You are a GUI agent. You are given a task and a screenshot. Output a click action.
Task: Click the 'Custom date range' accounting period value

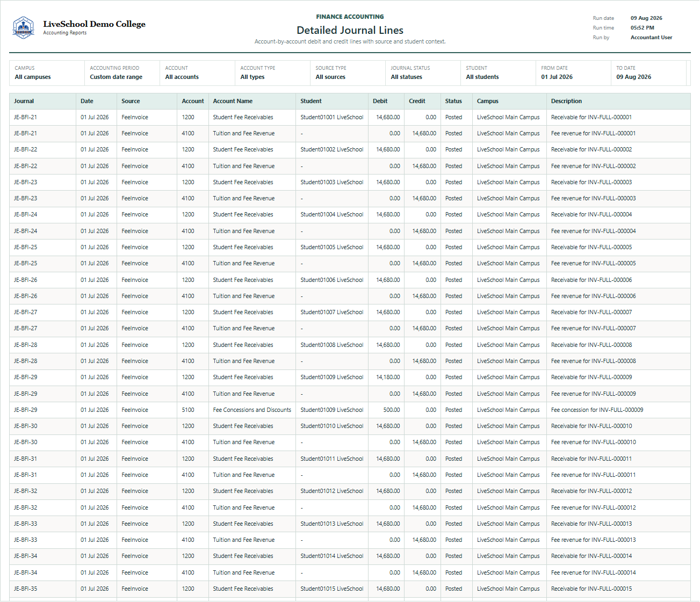pos(116,77)
